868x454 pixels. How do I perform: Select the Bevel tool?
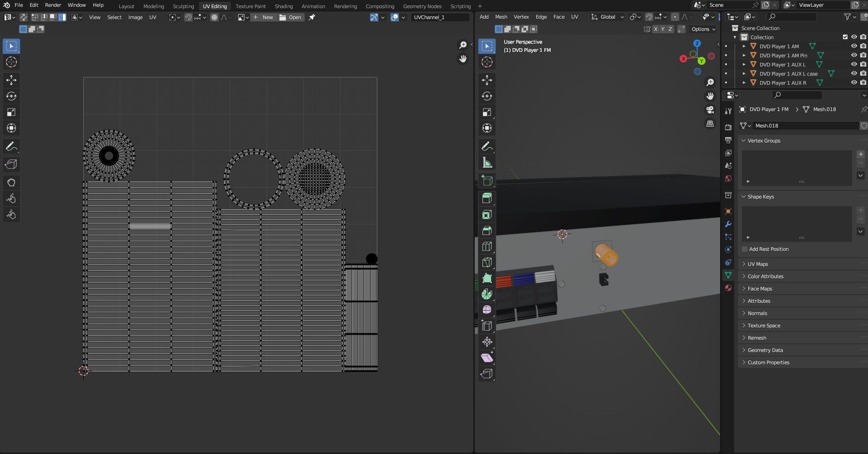[x=487, y=230]
